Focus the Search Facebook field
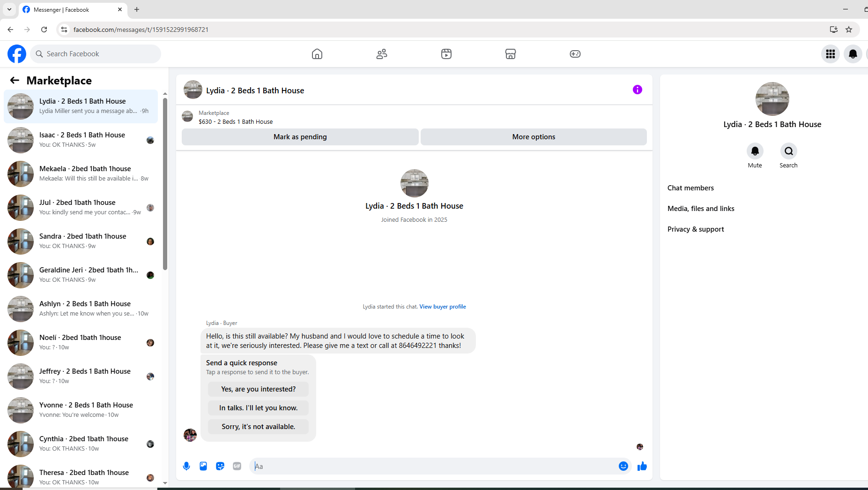 click(96, 54)
